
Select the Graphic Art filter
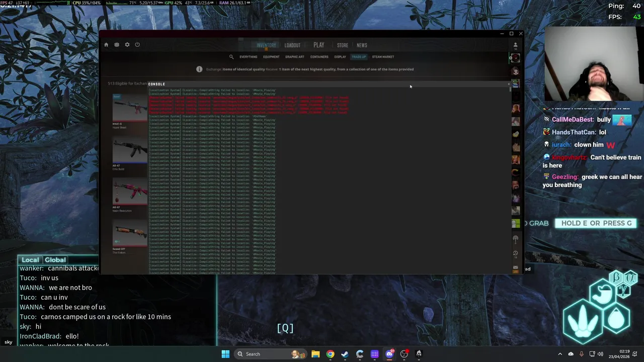point(294,57)
